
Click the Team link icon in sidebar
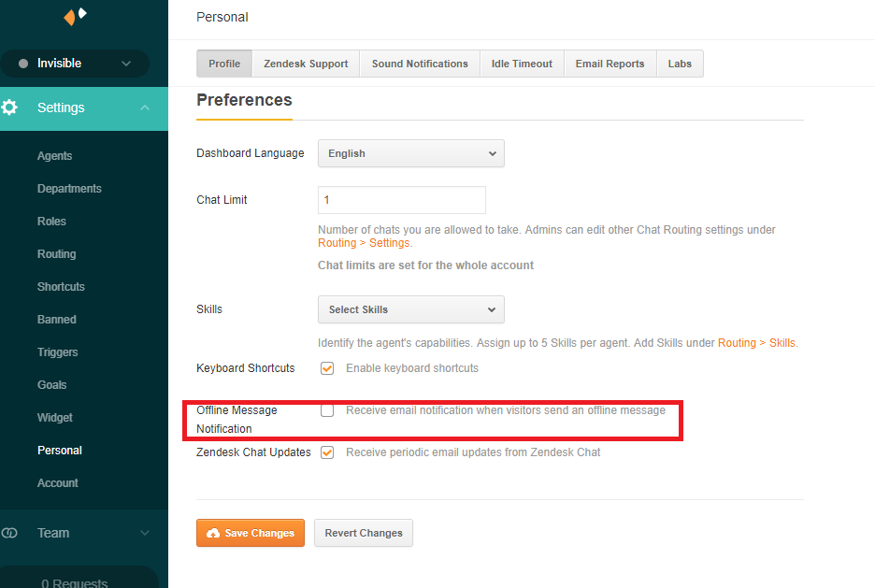pos(10,533)
